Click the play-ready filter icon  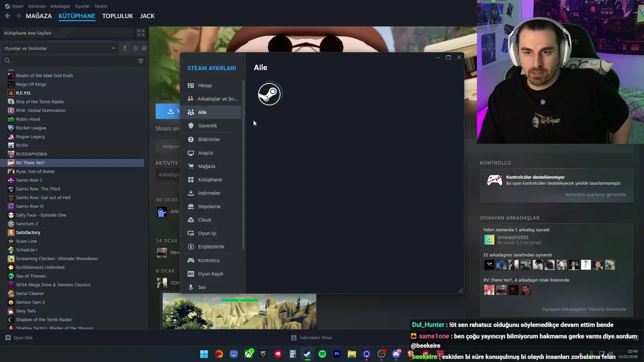click(144, 48)
